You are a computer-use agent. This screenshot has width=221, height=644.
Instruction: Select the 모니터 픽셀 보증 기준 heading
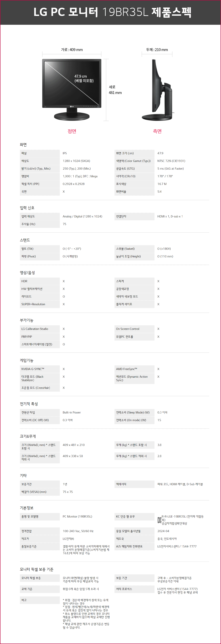tap(36, 569)
